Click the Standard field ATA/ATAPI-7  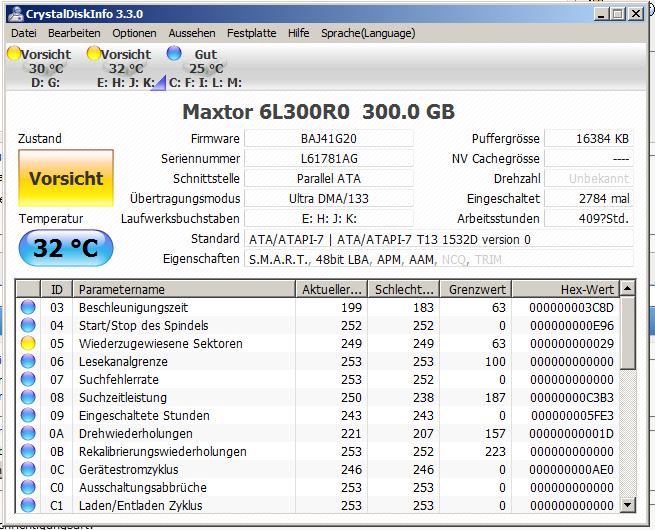pyautogui.click(x=439, y=239)
